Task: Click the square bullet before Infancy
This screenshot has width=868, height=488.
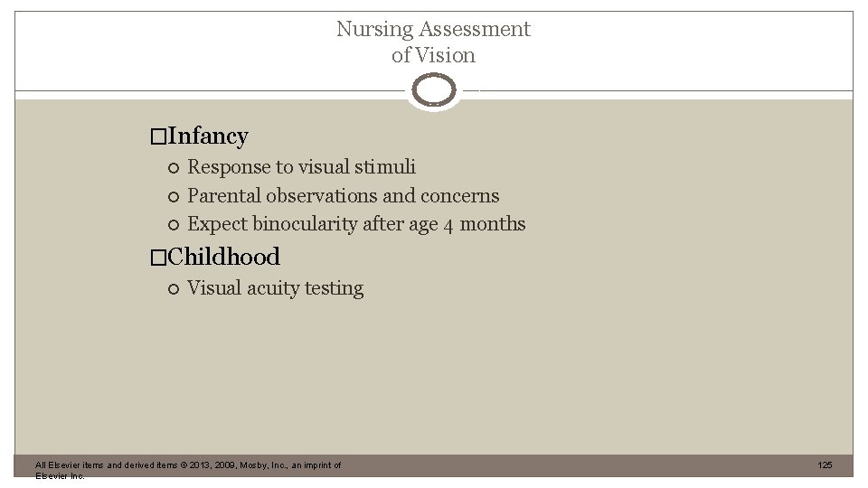Action: pos(159,137)
